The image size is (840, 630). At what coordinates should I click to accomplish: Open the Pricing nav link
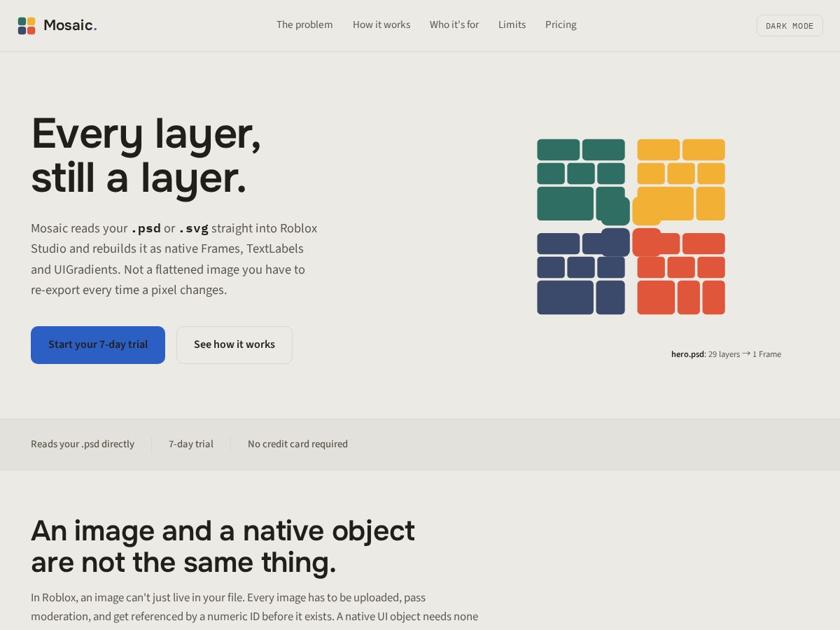point(561,24)
